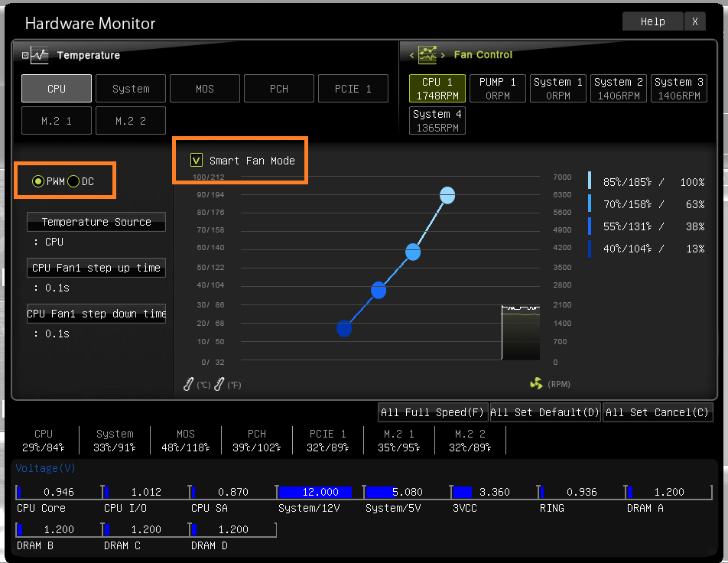This screenshot has height=563, width=728.
Task: Click the DRAM D 1.200 voltage bar
Action: [233, 529]
